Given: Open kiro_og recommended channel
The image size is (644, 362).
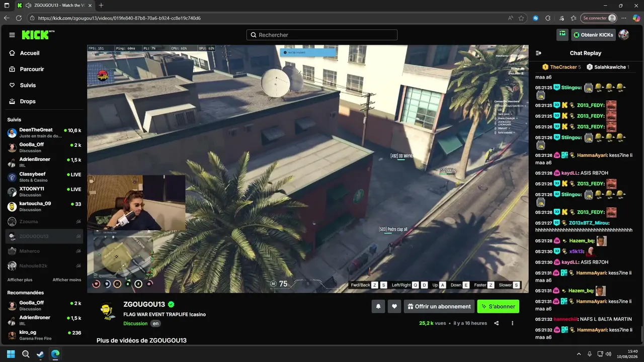Looking at the screenshot, I should (x=44, y=335).
